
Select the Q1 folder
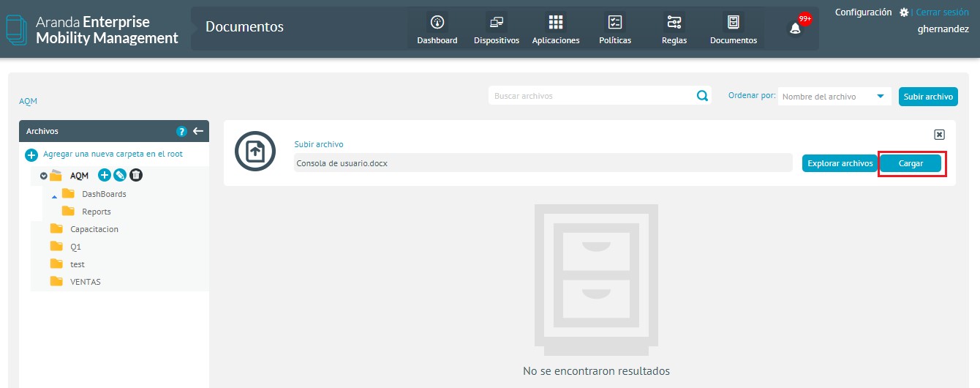tap(75, 247)
